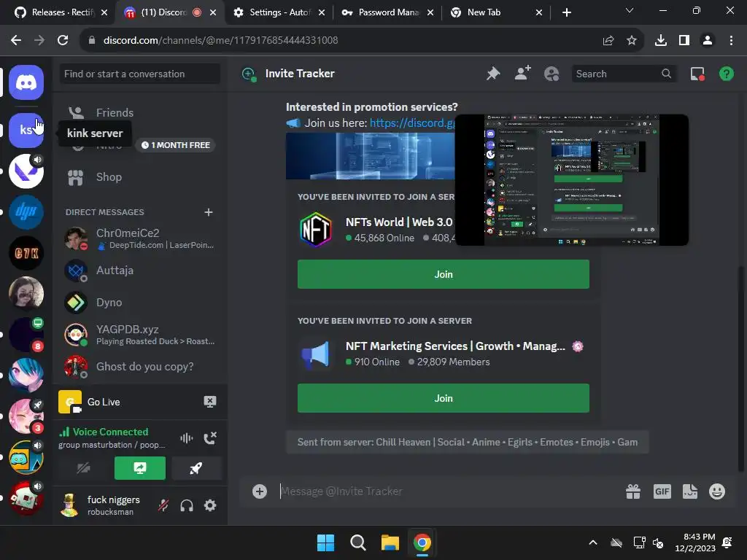
Task: Open Dyno direct message
Action: (x=139, y=303)
